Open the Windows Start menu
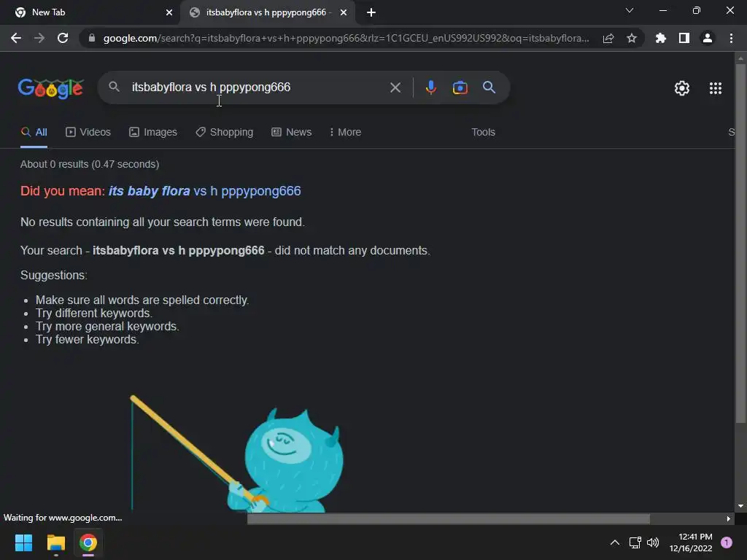 coord(23,542)
